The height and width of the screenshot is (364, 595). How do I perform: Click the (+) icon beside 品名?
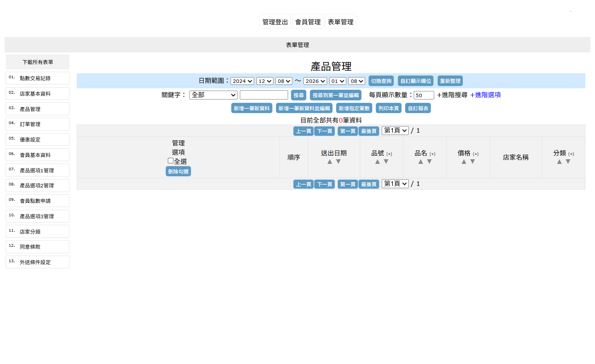coord(432,154)
